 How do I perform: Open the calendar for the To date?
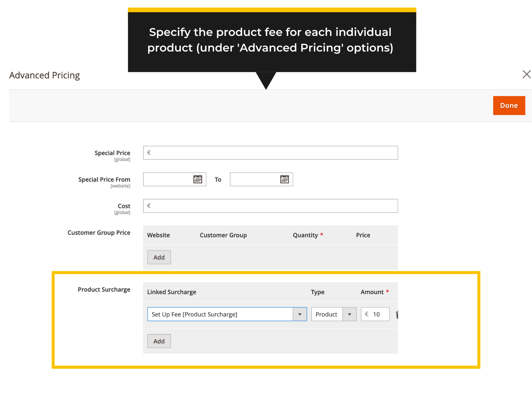(284, 179)
